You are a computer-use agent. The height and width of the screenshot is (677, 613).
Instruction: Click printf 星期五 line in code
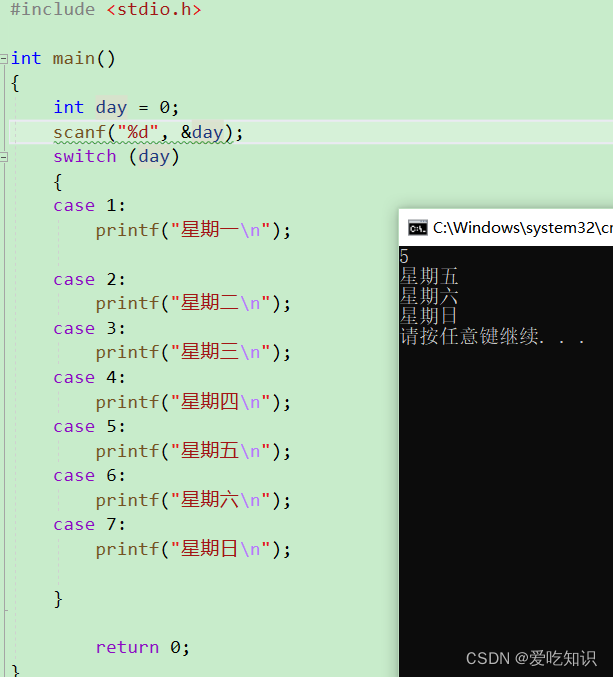coord(193,451)
